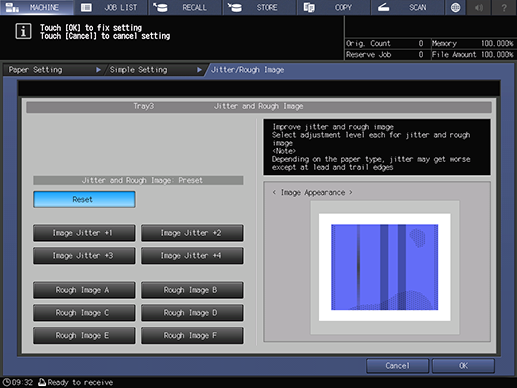Choose Image Jitter +4

pyautogui.click(x=192, y=256)
